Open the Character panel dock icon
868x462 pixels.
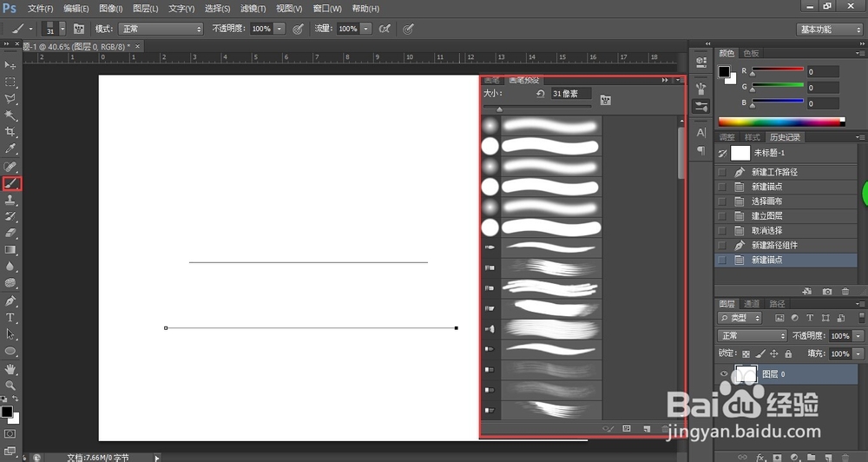pyautogui.click(x=700, y=132)
